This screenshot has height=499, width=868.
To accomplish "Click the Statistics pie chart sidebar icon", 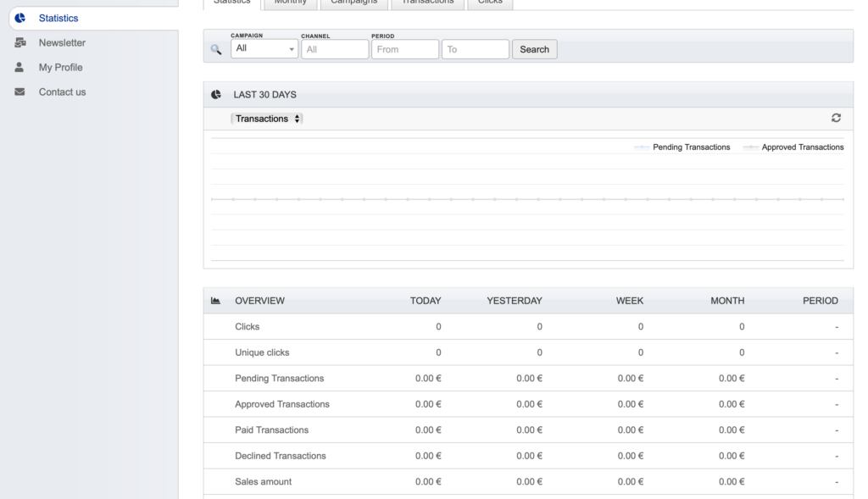I will tap(19, 18).
